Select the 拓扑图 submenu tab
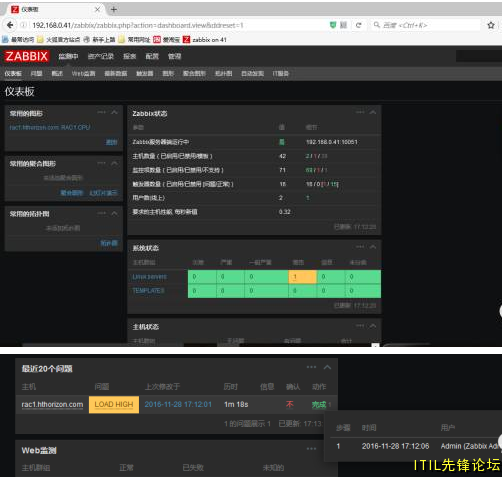This screenshot has width=502, height=477. pos(223,74)
